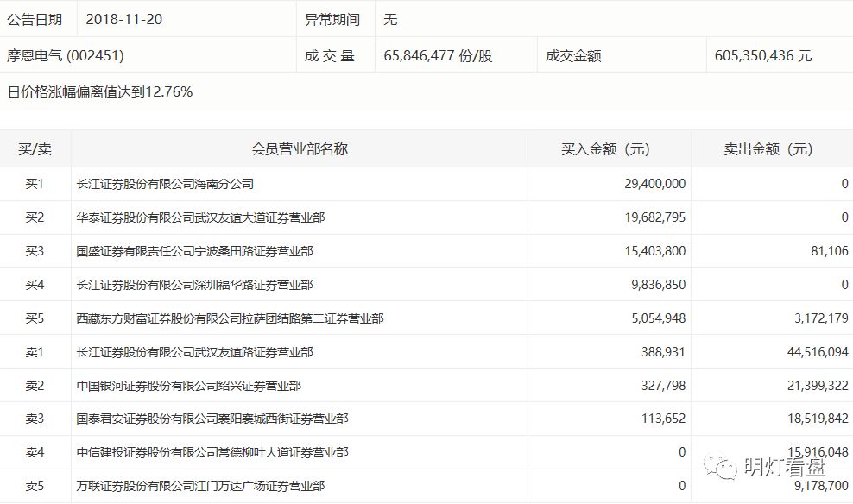Select the 摩恩电气 (002451) stock name
The width and height of the screenshot is (853, 504).
click(66, 56)
